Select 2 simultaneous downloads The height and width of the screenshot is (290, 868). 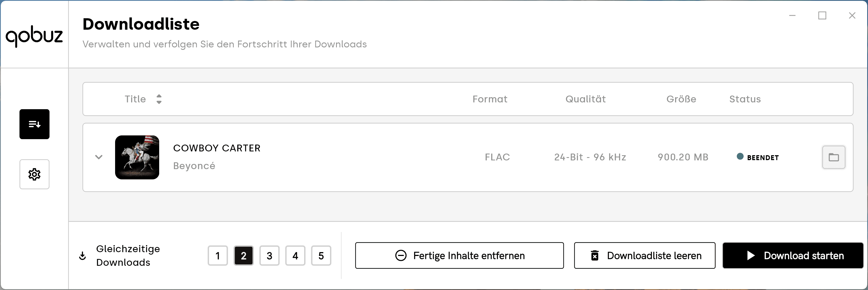click(x=244, y=256)
